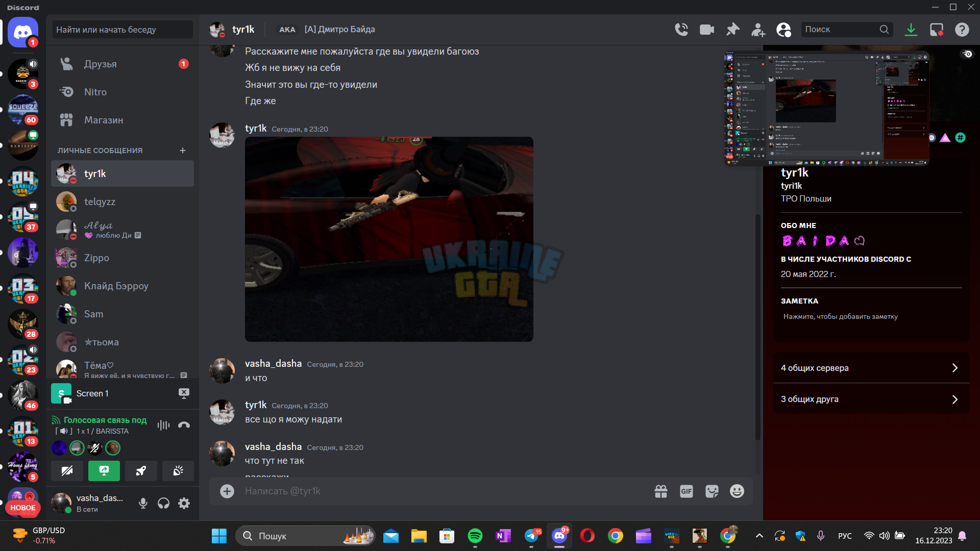The height and width of the screenshot is (551, 980).
Task: Open the soundboard
Action: tap(178, 471)
